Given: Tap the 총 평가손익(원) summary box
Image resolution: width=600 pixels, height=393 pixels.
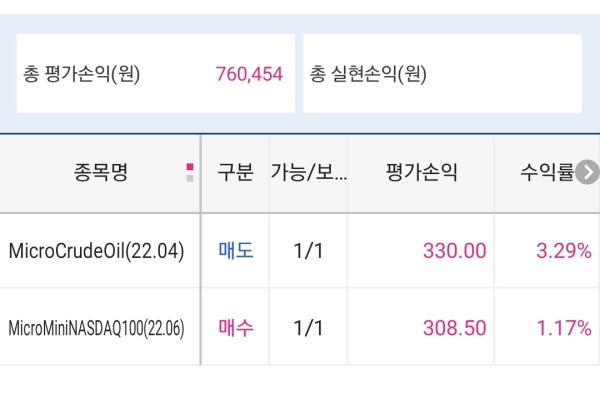Looking at the screenshot, I should 156,73.
